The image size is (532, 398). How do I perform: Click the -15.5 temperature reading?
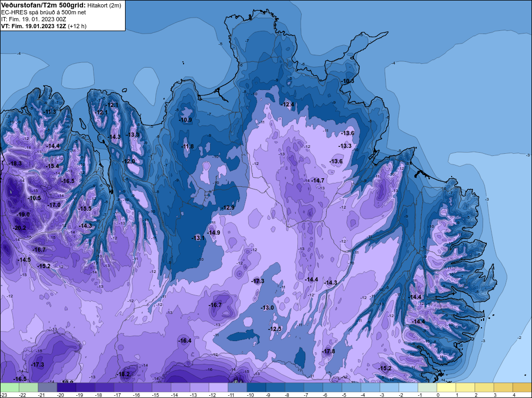(85, 209)
